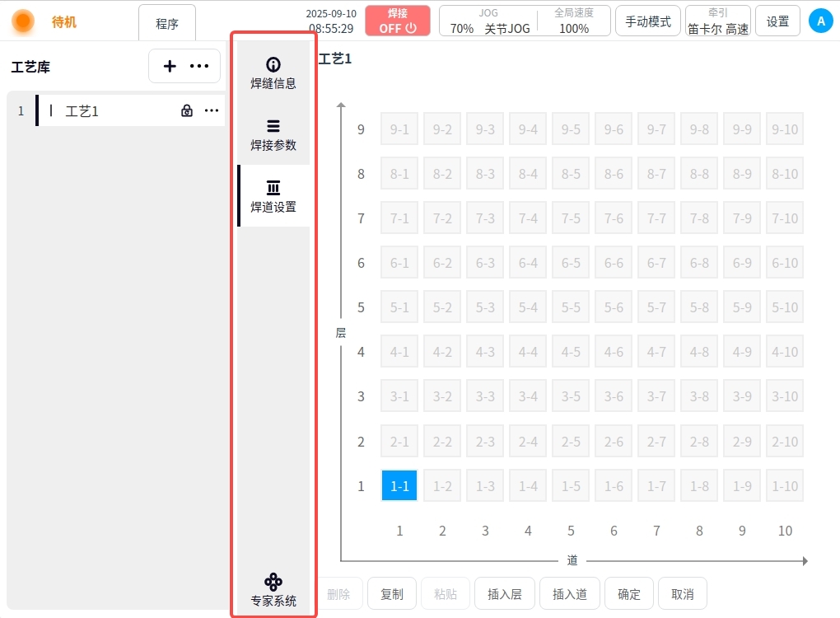The image size is (840, 618).
Task: Click the 确定 confirm button
Action: tap(629, 593)
